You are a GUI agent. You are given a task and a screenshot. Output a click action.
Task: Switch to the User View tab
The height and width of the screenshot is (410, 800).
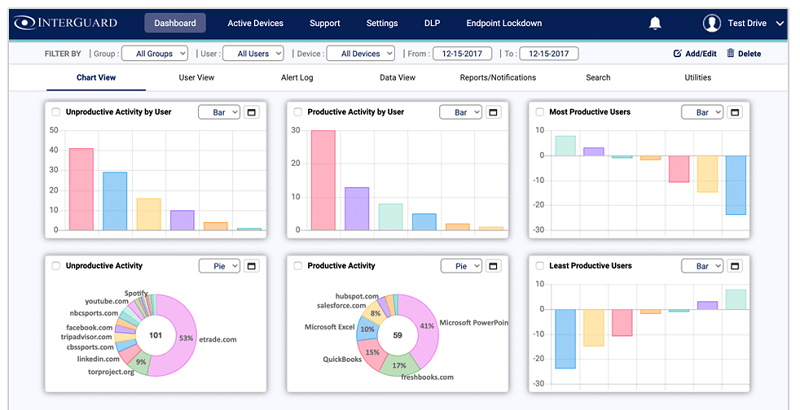click(x=196, y=78)
